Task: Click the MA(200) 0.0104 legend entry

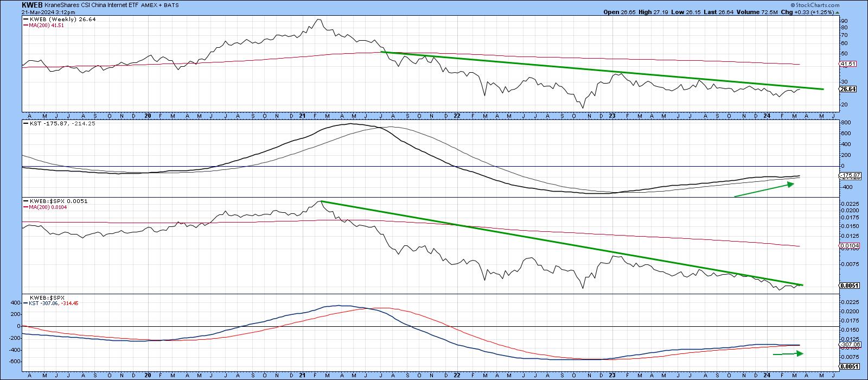Action: 46,207
